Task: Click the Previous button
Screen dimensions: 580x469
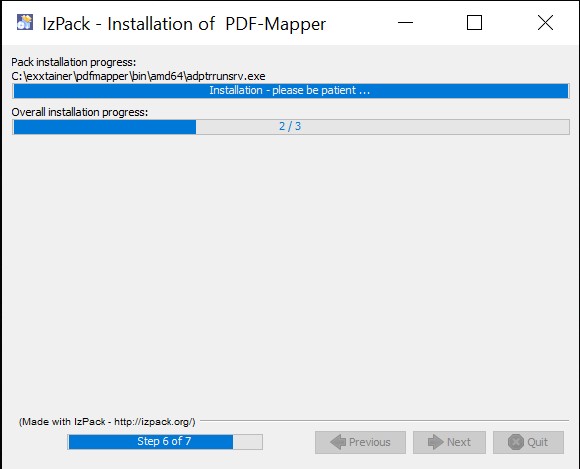Action: click(360, 442)
